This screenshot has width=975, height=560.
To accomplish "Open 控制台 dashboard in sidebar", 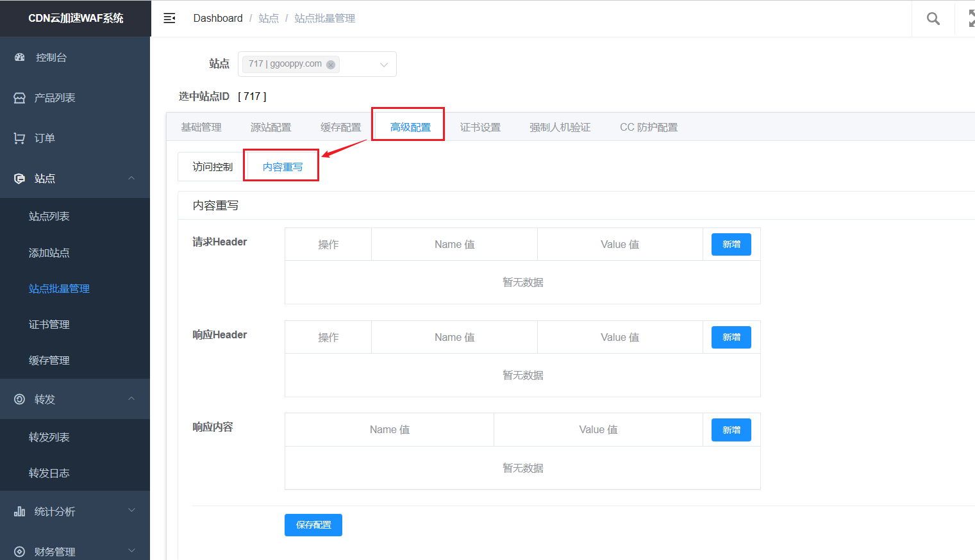I will click(x=51, y=57).
